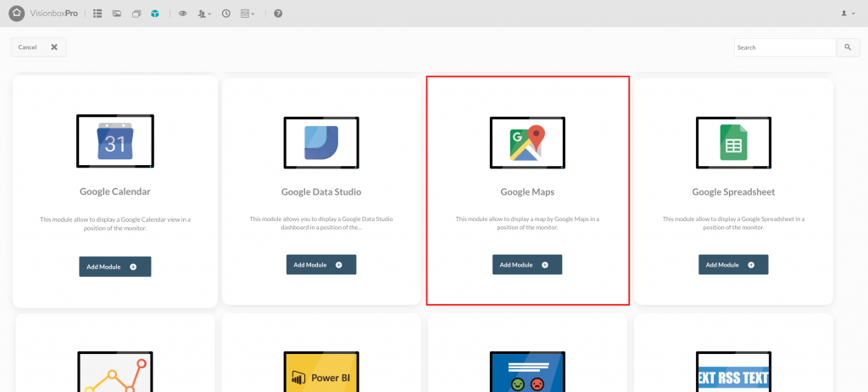Viewport: 868px width, 392px height.
Task: Open the users dropdown in toolbar
Action: tap(204, 14)
